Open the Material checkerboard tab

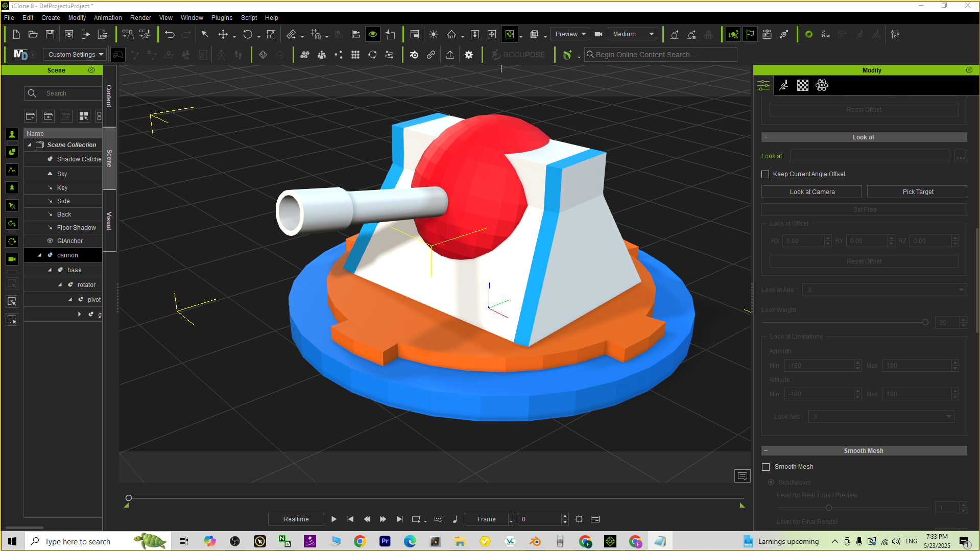[803, 85]
